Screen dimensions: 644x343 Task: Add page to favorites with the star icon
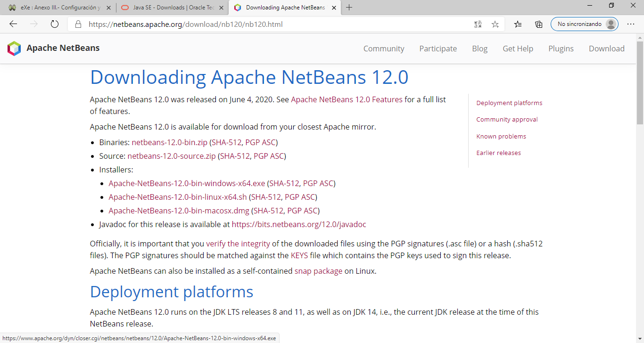pyautogui.click(x=495, y=24)
